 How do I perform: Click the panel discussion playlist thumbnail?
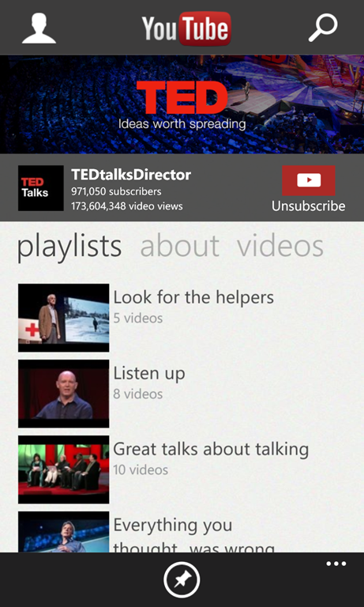tap(63, 469)
